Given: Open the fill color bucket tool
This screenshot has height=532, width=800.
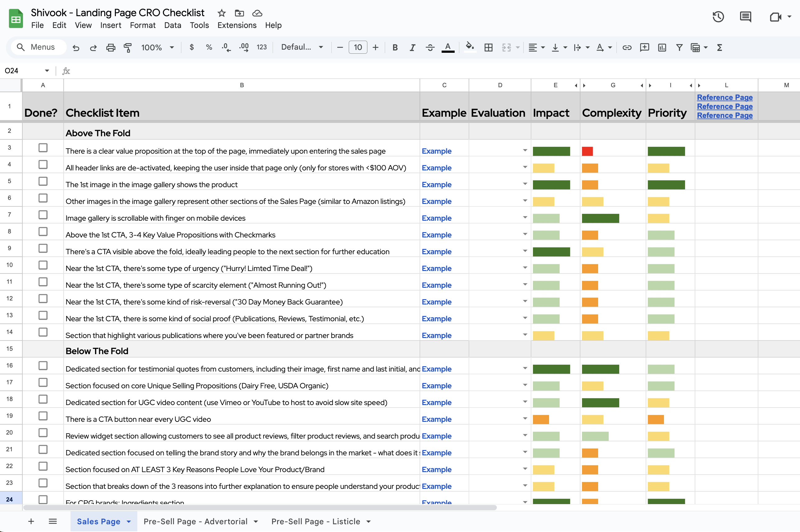Looking at the screenshot, I should tap(470, 47).
